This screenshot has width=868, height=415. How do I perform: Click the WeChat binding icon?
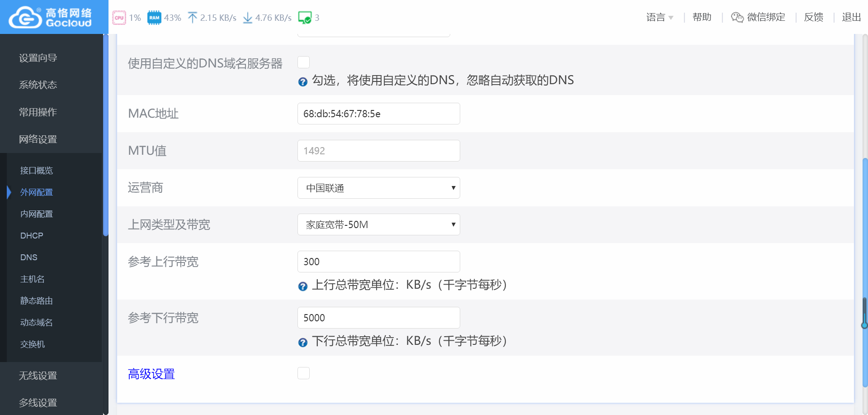tap(737, 17)
